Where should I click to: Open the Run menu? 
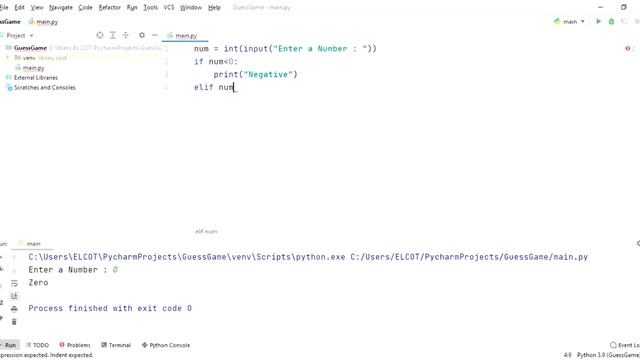pyautogui.click(x=132, y=7)
